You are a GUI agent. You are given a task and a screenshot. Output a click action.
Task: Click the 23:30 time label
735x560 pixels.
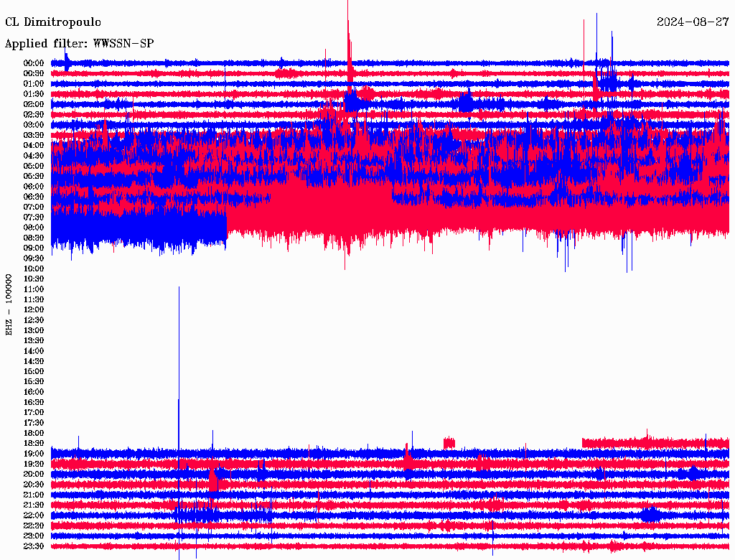pos(34,546)
